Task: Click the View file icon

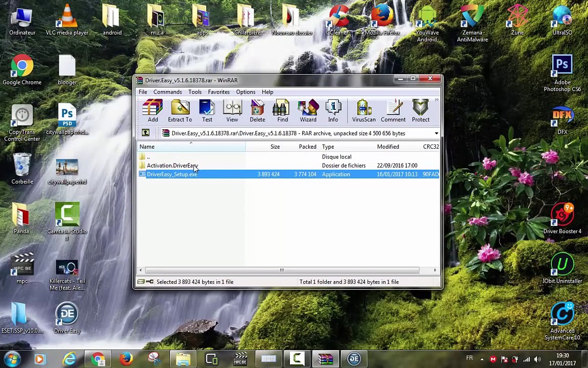Action: 232,111
